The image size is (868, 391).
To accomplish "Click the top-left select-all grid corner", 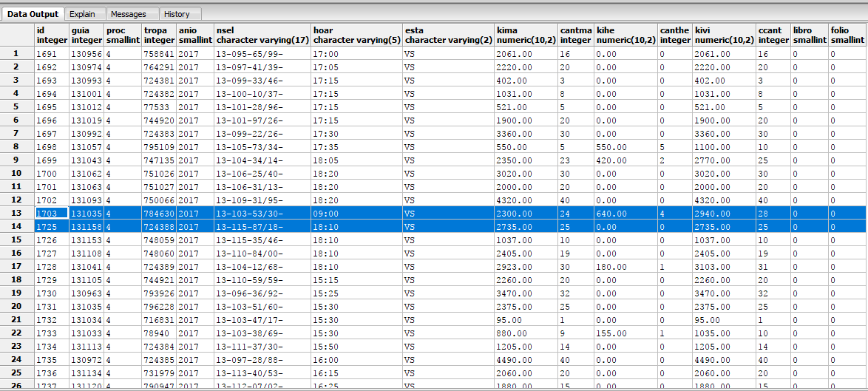I will click(x=16, y=35).
